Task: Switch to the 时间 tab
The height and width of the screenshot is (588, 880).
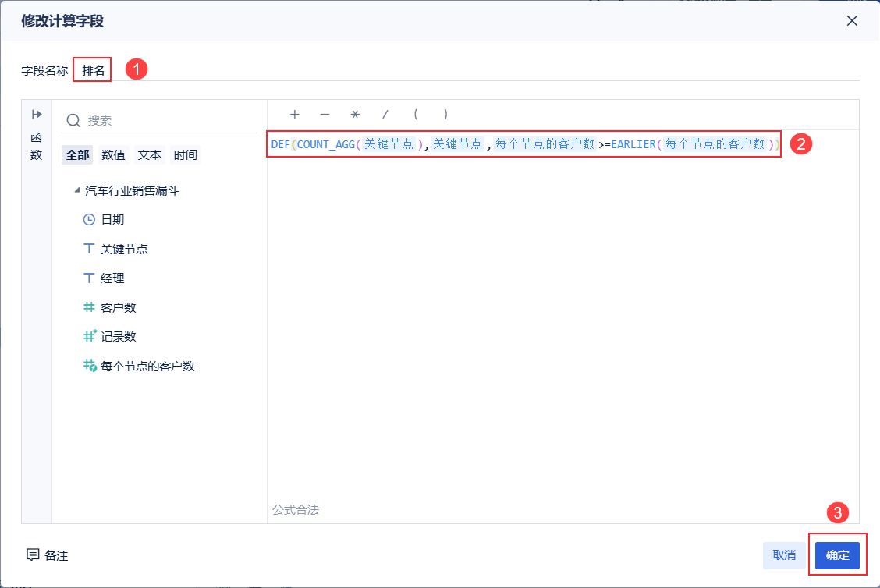Action: 185,154
